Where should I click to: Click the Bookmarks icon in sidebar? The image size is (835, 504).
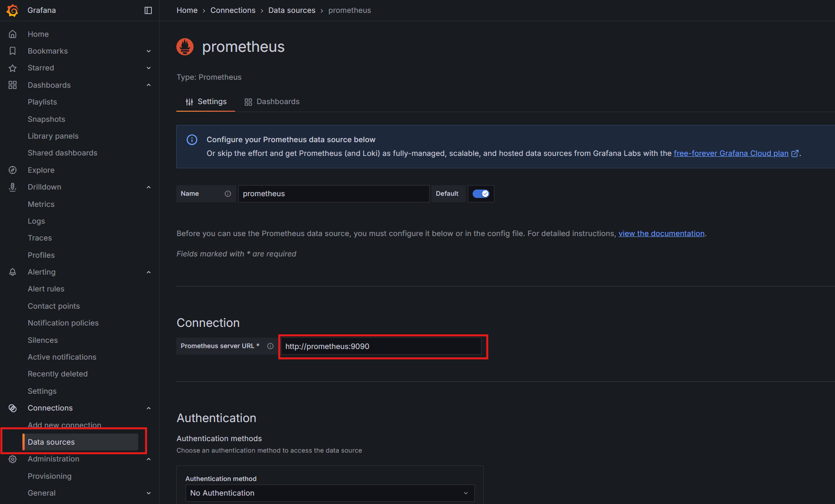tap(12, 51)
